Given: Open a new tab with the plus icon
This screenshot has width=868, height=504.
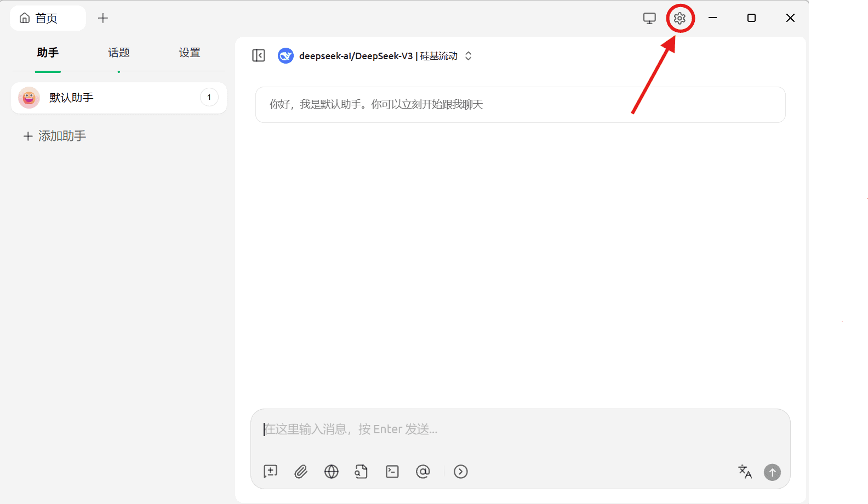Looking at the screenshot, I should [x=103, y=18].
